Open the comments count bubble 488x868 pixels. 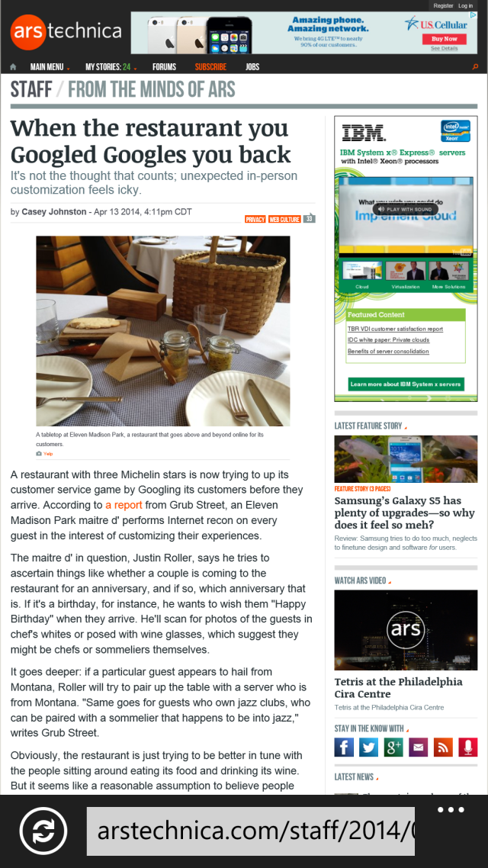point(310,219)
